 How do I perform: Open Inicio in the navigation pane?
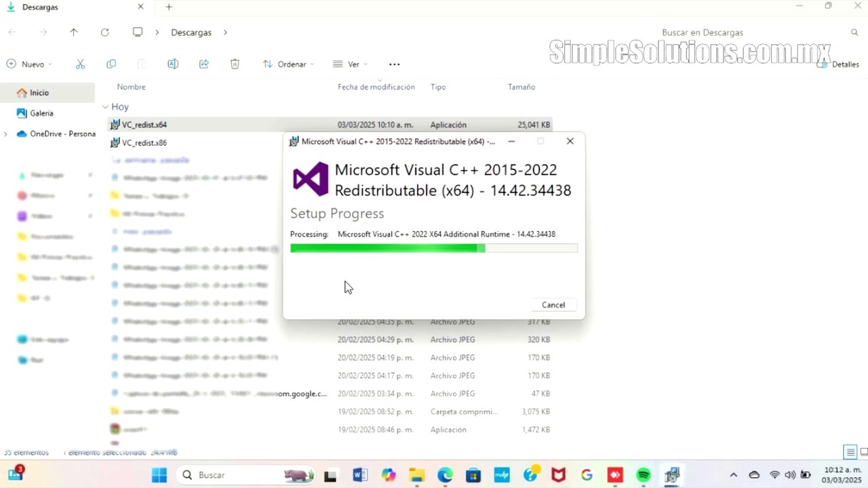(47, 93)
